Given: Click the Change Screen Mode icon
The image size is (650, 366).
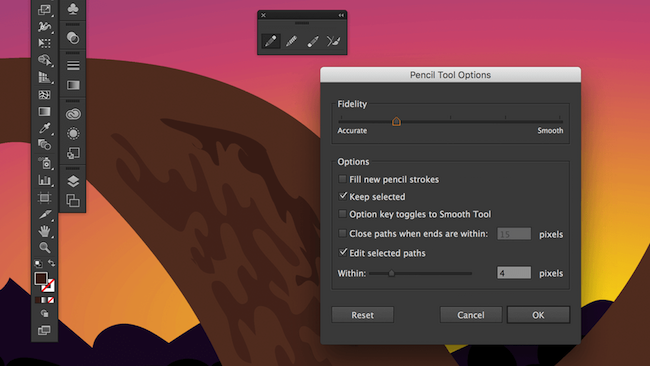Looking at the screenshot, I should pyautogui.click(x=44, y=330).
